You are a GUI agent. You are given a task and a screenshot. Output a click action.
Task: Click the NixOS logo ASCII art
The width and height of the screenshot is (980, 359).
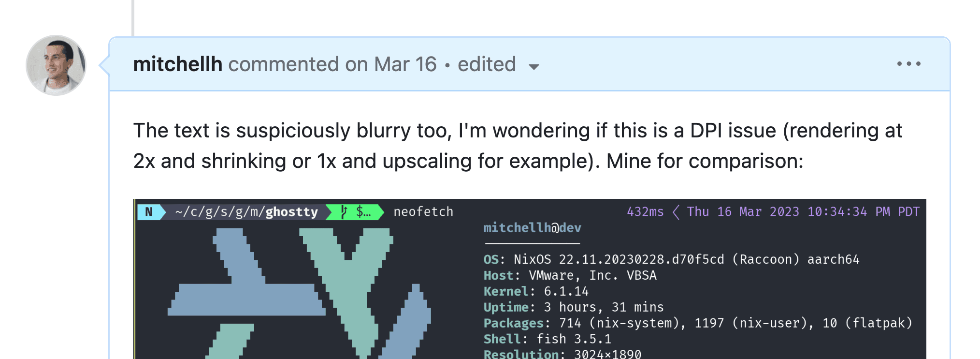pos(299,293)
